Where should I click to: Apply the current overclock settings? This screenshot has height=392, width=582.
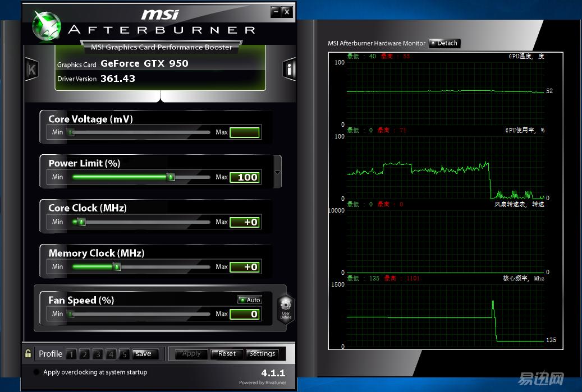(191, 354)
